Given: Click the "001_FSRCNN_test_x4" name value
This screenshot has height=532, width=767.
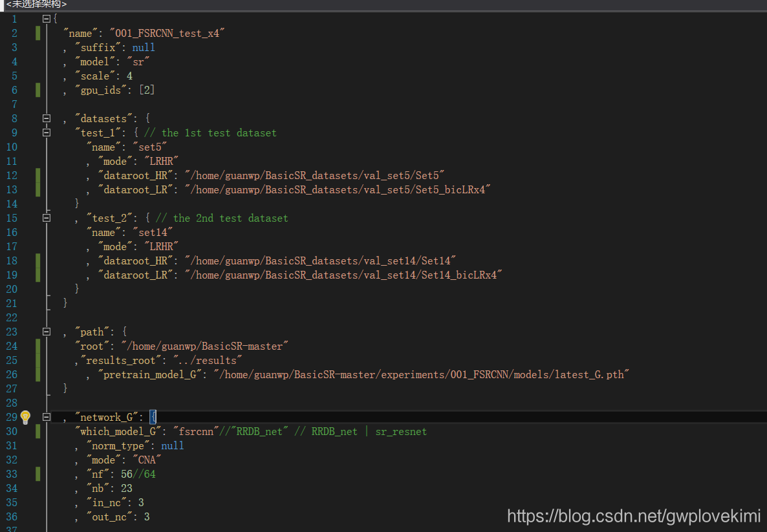Looking at the screenshot, I should [167, 33].
